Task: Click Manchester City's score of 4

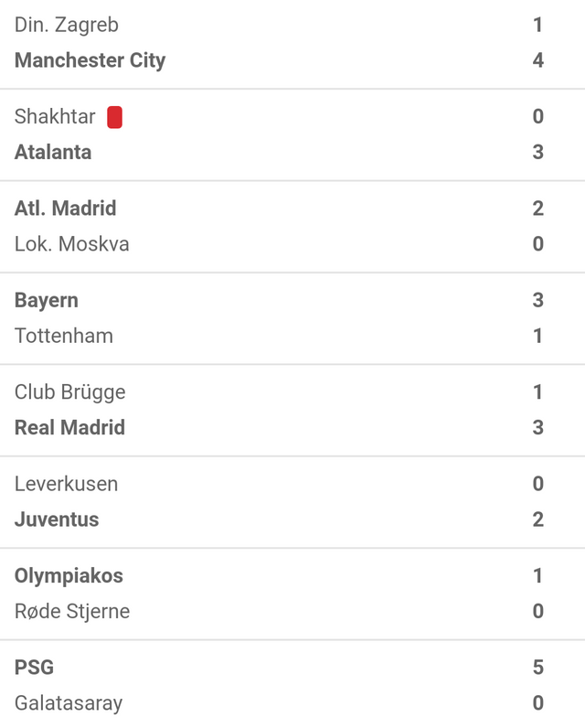Action: (x=538, y=59)
